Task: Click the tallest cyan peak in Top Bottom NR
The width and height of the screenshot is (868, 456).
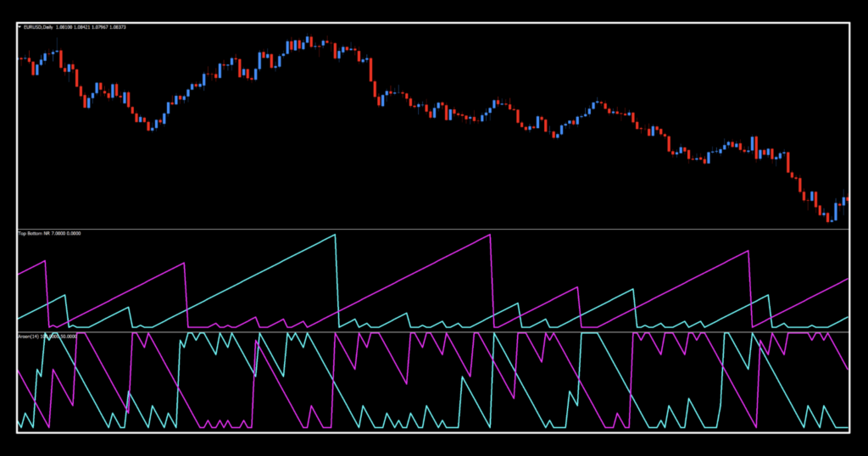Action: click(x=335, y=235)
